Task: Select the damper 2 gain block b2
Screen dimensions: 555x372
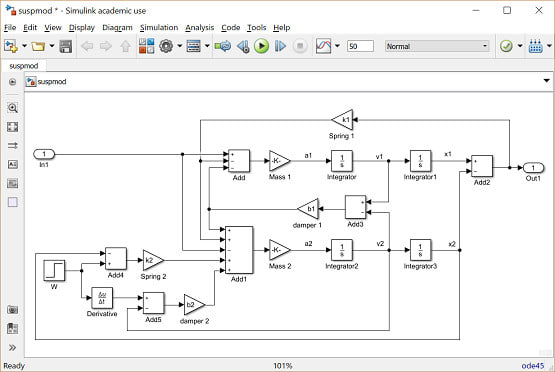Action: pyautogui.click(x=194, y=305)
